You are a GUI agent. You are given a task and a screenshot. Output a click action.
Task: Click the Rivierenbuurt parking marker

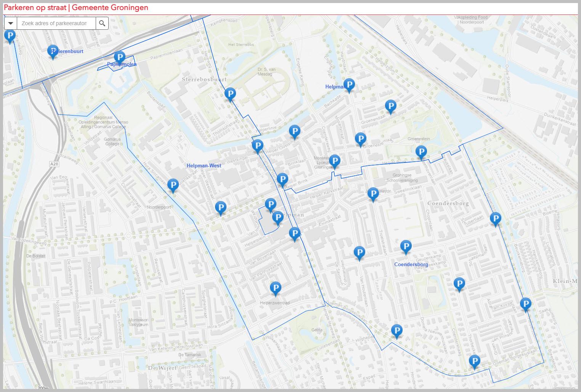tap(53, 51)
